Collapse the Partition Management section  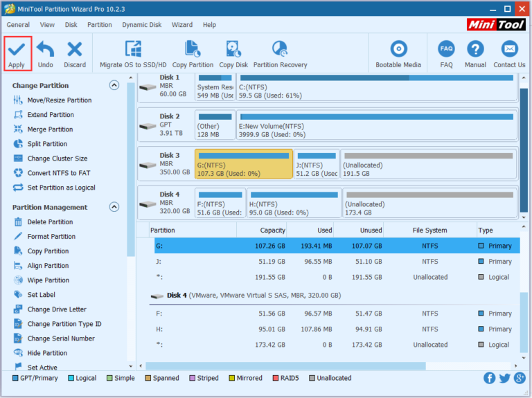coord(114,207)
